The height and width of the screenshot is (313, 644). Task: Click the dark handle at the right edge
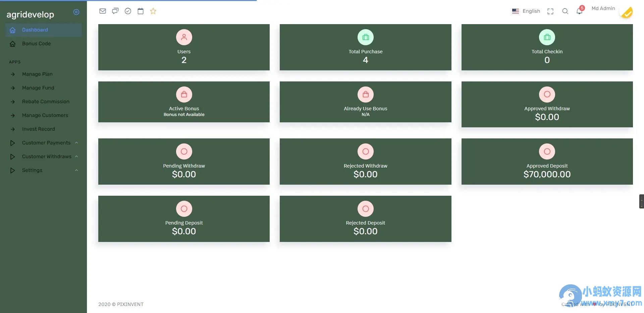(641, 201)
